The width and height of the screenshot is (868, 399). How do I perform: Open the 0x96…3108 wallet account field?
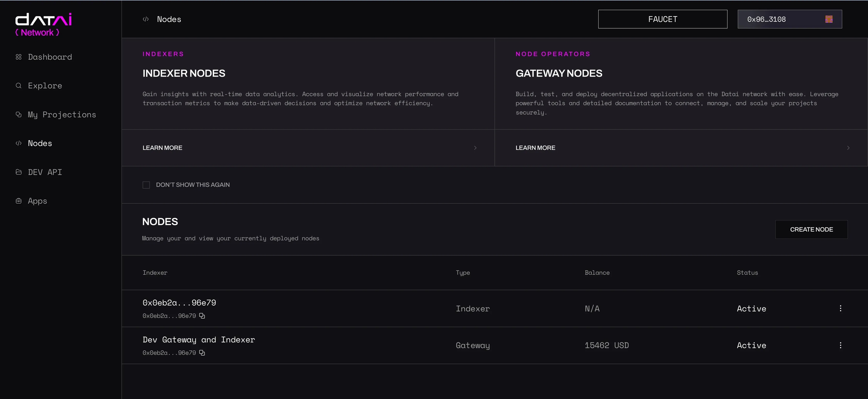point(780,19)
